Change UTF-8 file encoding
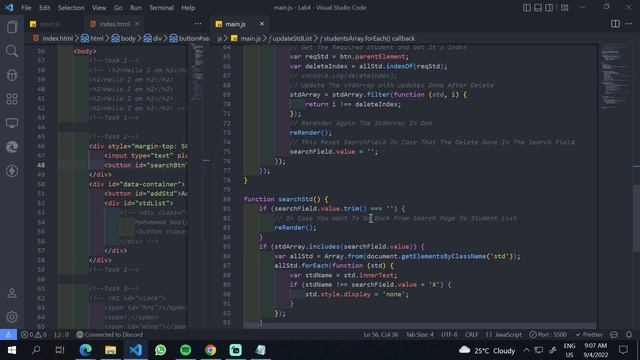 click(449, 334)
